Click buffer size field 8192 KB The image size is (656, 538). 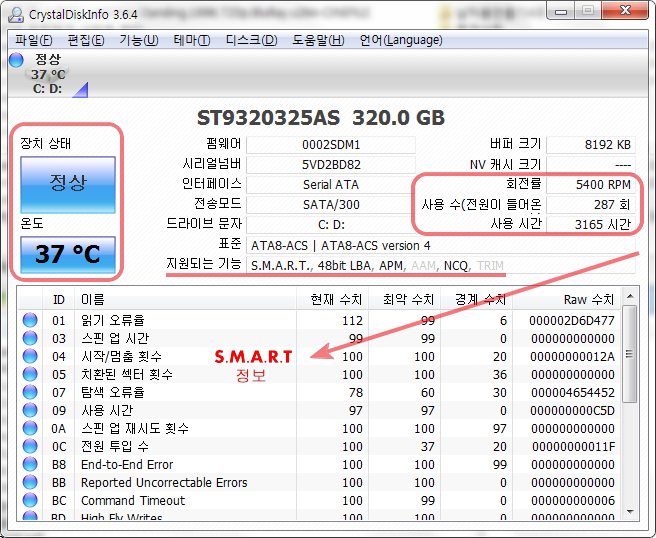click(x=591, y=145)
